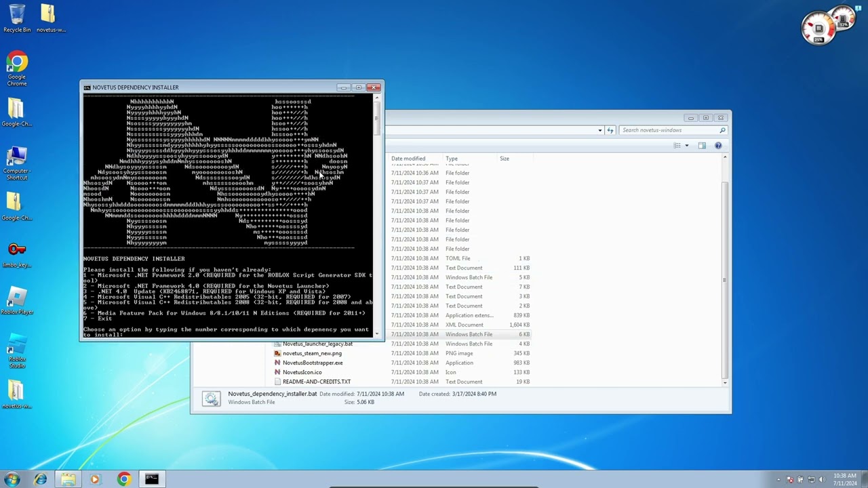Screen dimensions: 868x488
Task: Select the Roblox Studio desktop icon
Action: click(x=17, y=350)
